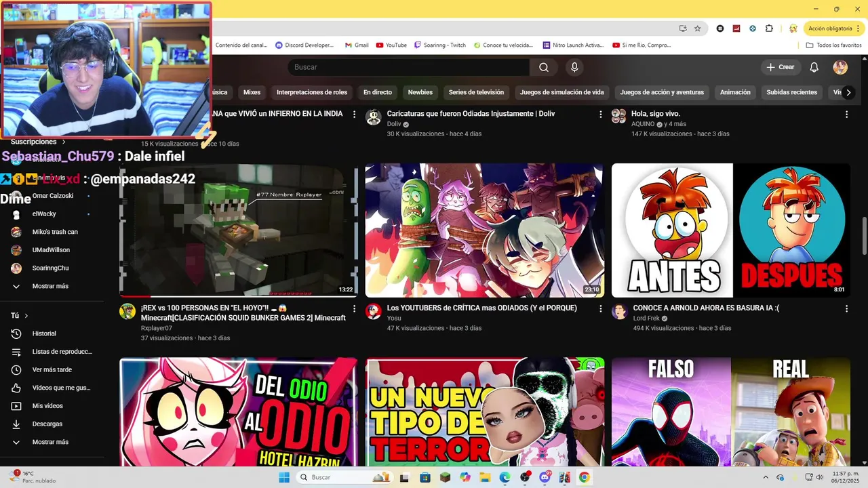
Task: Open the Doliv channel avatar
Action: pyautogui.click(x=374, y=117)
